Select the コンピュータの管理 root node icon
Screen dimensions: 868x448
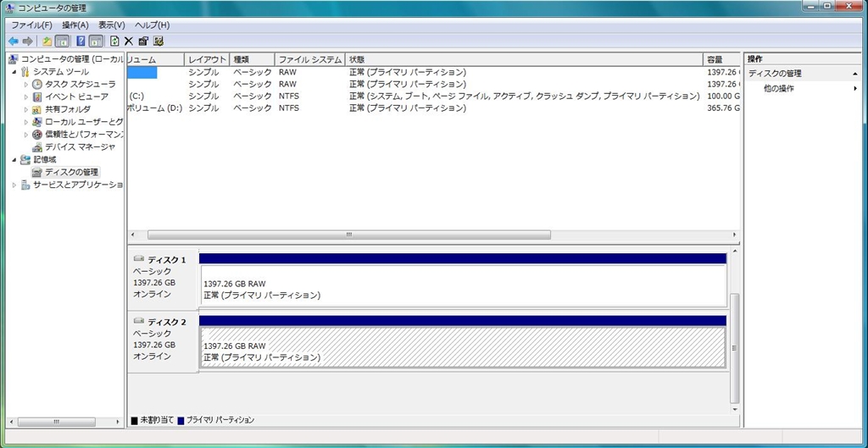click(x=13, y=59)
